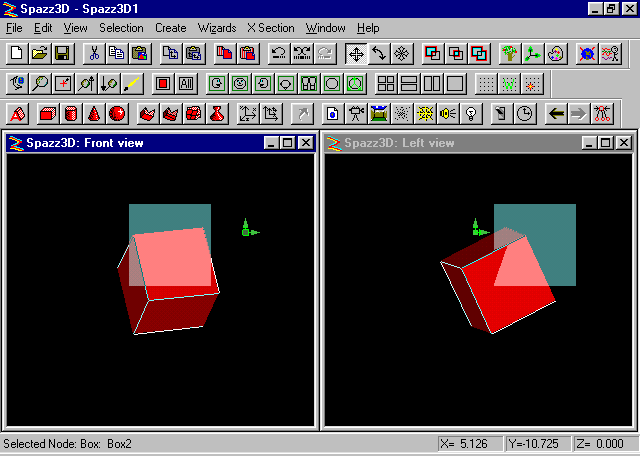The image size is (640, 456).
Task: Click 'Selected Node: Box: Box2' status text
Action: (67, 444)
